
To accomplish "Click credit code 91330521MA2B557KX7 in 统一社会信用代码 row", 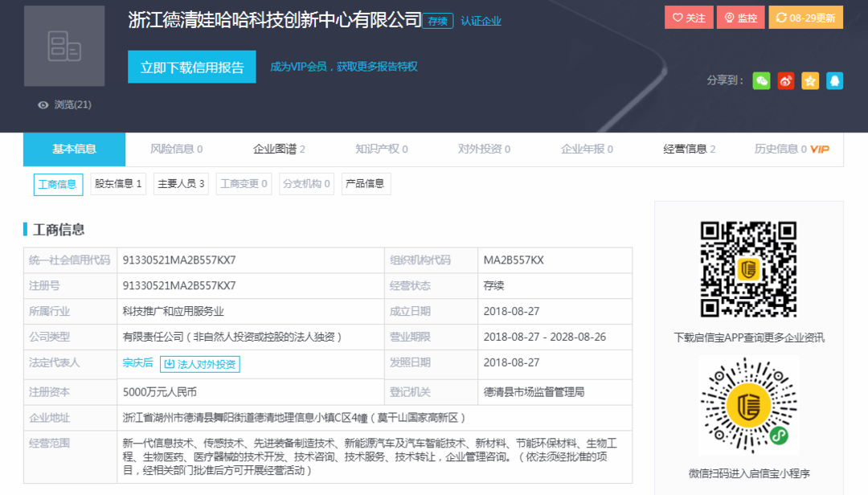I will pyautogui.click(x=179, y=260).
